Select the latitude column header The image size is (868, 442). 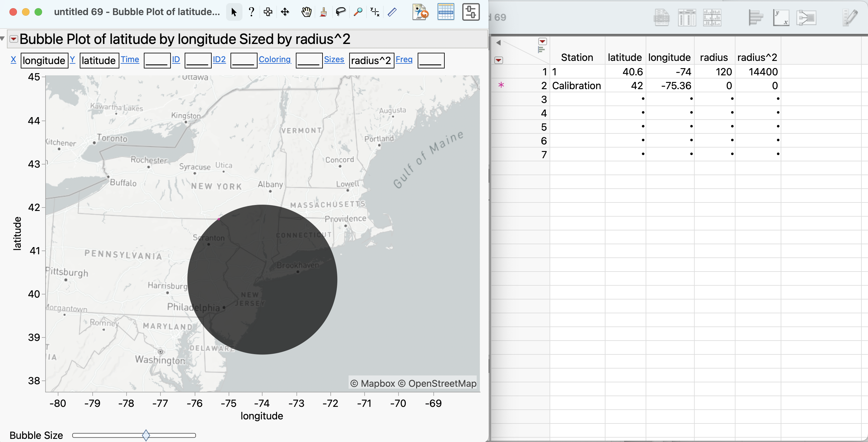pyautogui.click(x=625, y=57)
